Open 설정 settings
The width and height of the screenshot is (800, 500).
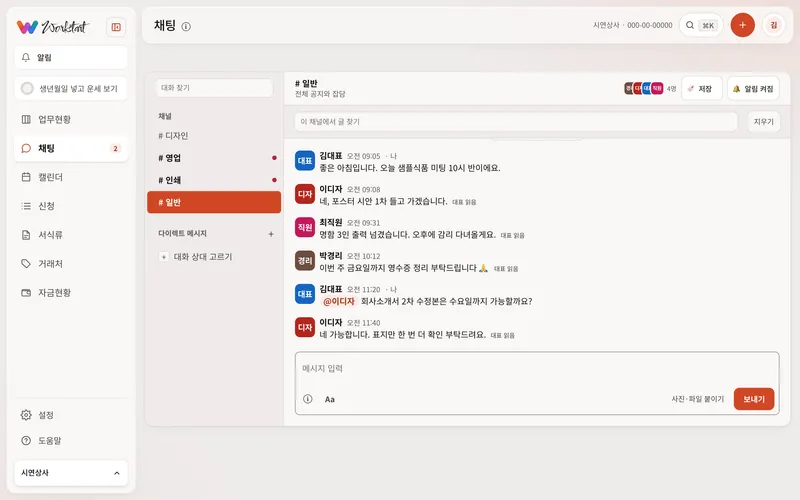pos(71,415)
